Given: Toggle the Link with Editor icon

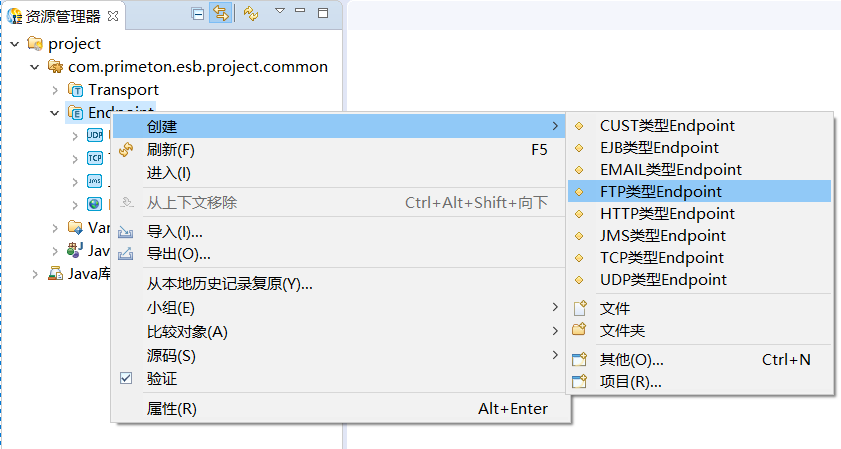Looking at the screenshot, I should [x=220, y=14].
